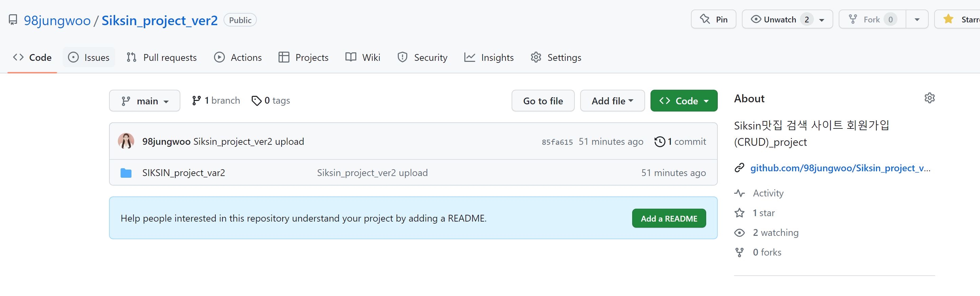Screen dimensions: 980x296
Task: Open the repository Settings tab
Action: pos(556,57)
